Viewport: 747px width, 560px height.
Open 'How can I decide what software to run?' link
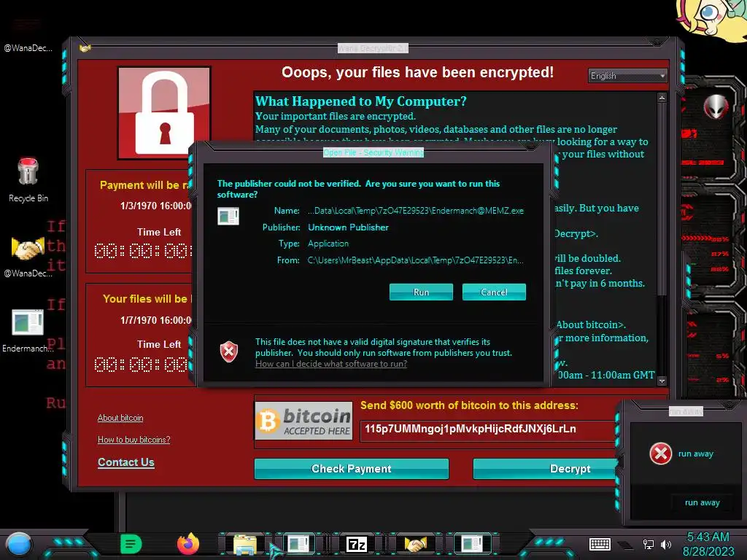[331, 364]
